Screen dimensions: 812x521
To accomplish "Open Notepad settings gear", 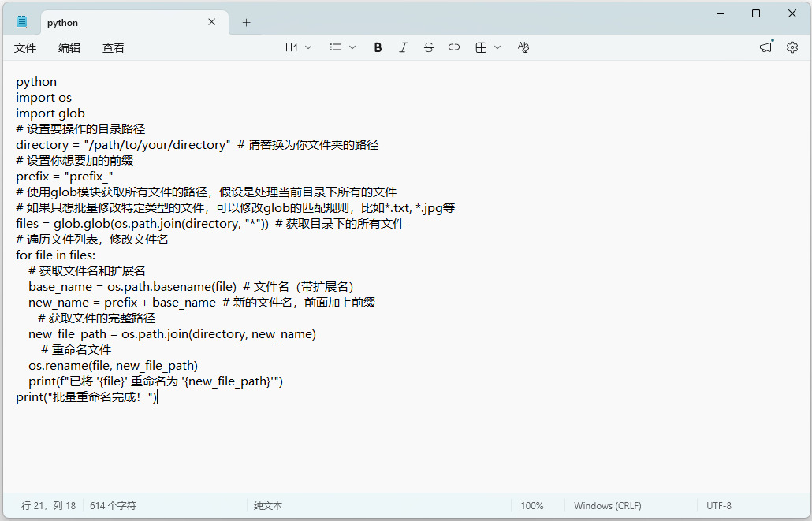I will coord(792,47).
